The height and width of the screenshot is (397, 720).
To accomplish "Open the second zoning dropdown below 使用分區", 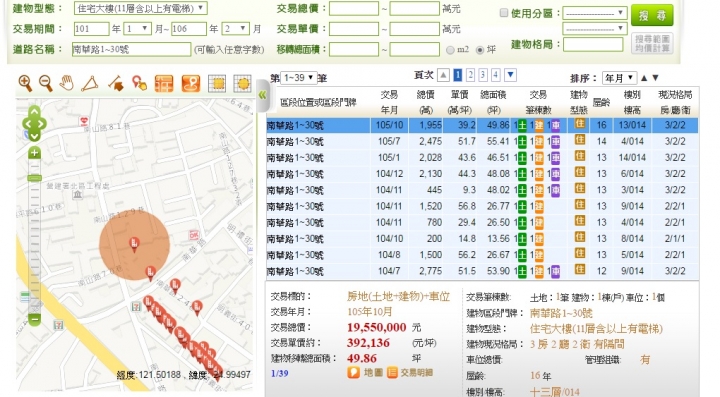I will [x=595, y=28].
